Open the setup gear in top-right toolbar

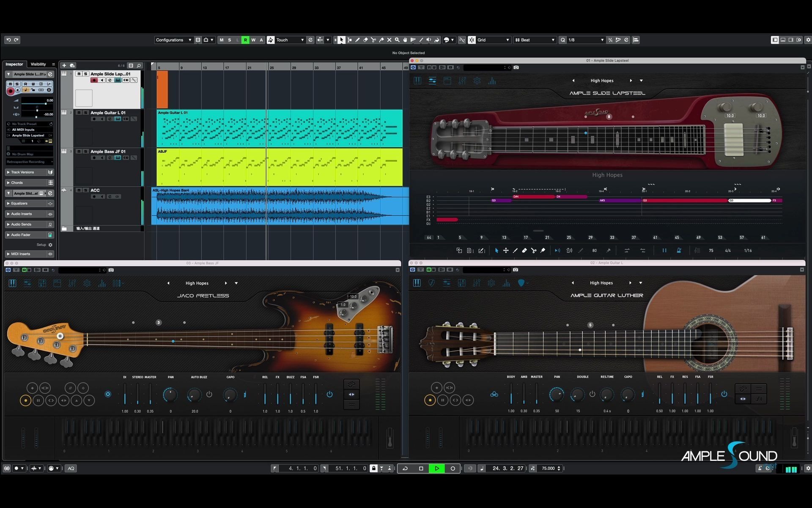click(808, 40)
